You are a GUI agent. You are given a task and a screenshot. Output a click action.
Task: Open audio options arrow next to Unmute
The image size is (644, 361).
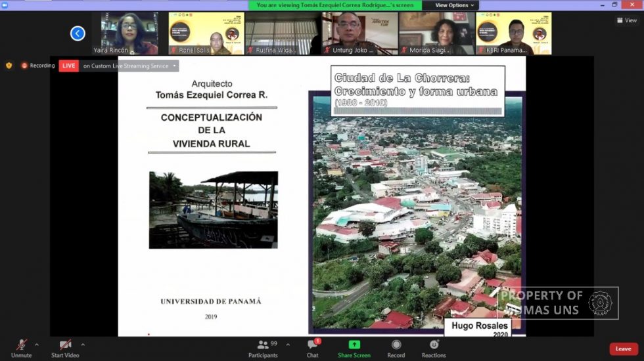[37, 345]
